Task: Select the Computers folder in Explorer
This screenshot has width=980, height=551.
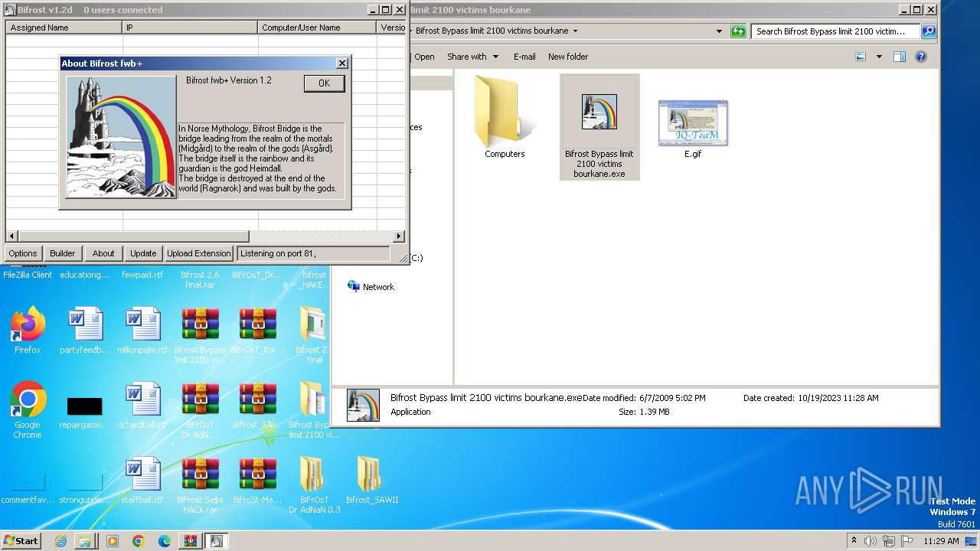Action: pyautogui.click(x=505, y=117)
